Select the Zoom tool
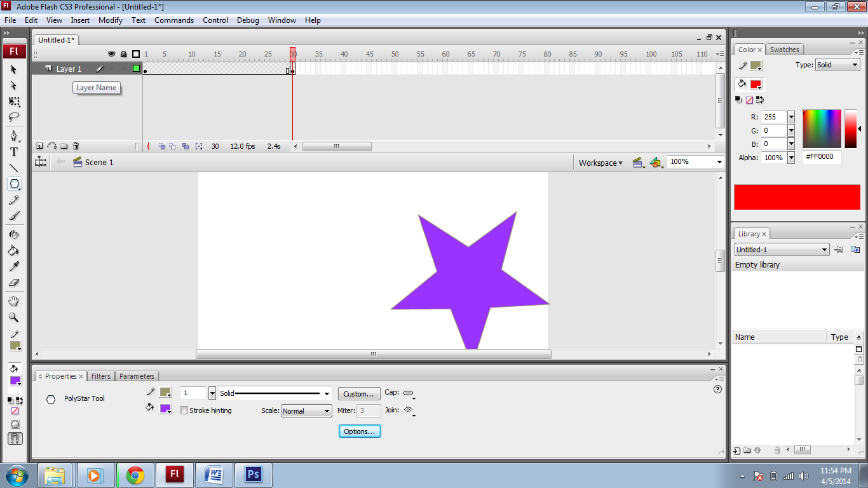The height and width of the screenshot is (488, 868). click(x=13, y=317)
